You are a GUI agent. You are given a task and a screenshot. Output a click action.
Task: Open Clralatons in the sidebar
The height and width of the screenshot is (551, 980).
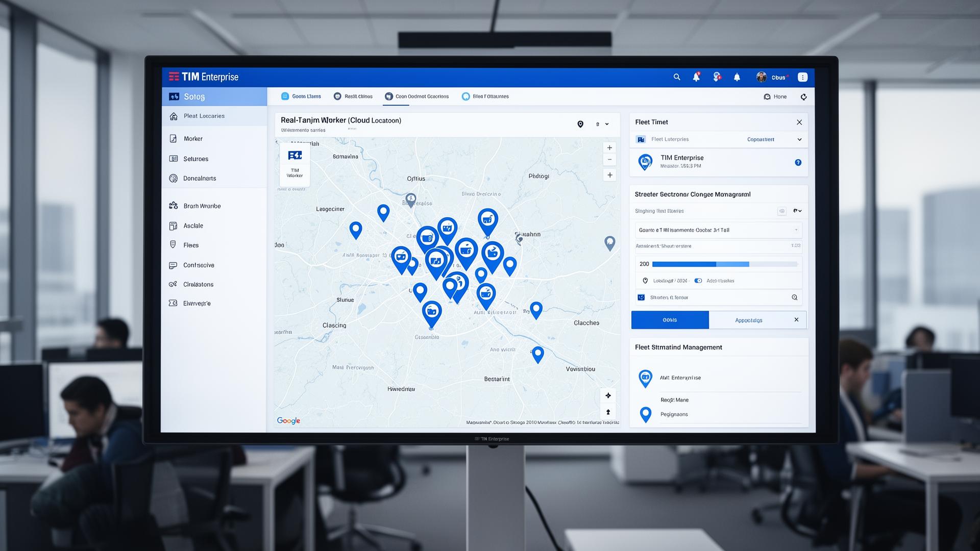pos(214,285)
